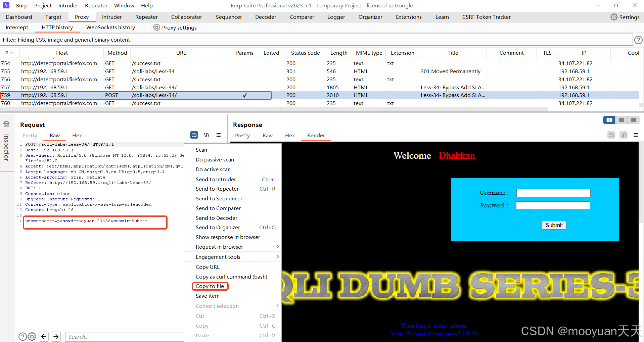Switch to the Intercept subtab
This screenshot has height=342, width=644.
tap(17, 28)
